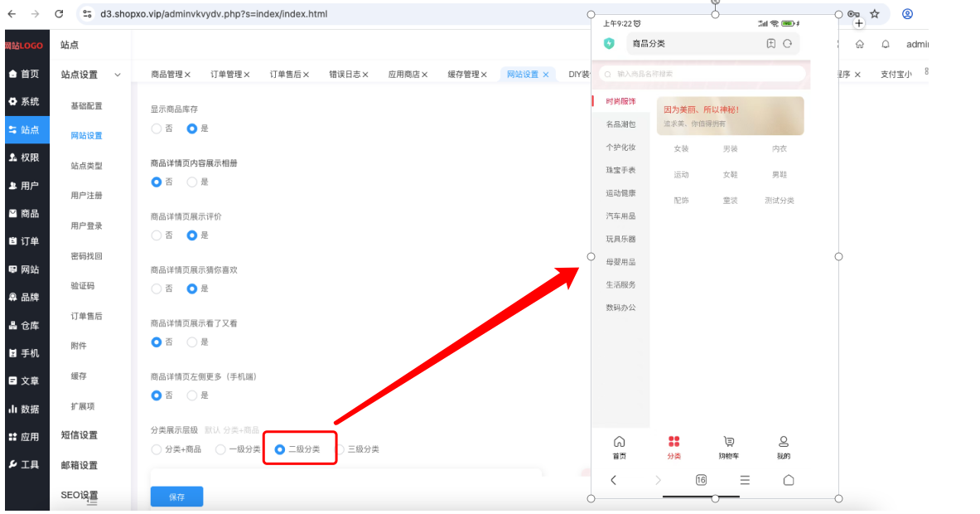
Task: Open 基础配置 in the site settings submenu
Action: click(86, 106)
